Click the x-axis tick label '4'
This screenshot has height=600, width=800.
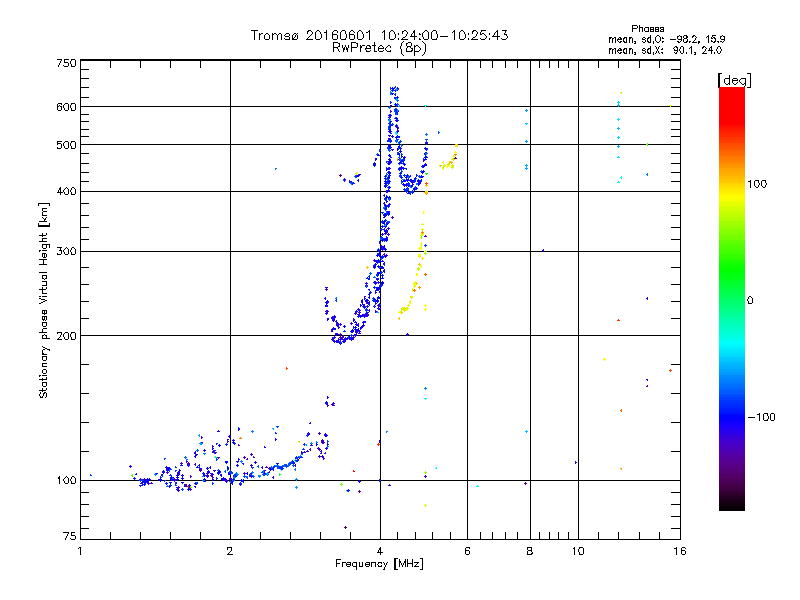(380, 551)
